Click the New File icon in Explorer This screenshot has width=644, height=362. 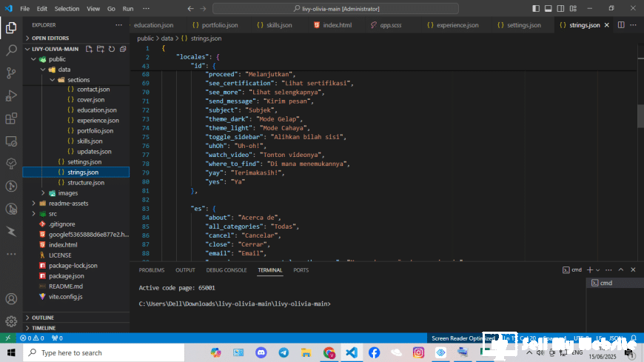pos(89,49)
